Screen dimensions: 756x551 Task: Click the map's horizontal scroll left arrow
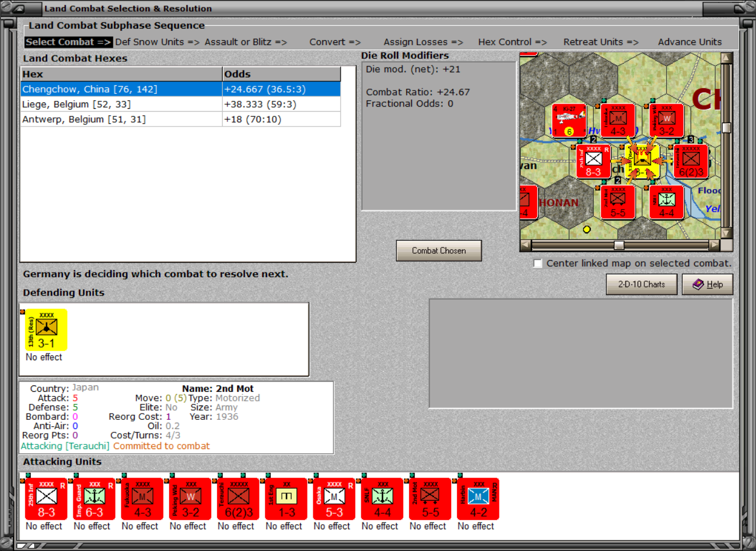point(526,245)
